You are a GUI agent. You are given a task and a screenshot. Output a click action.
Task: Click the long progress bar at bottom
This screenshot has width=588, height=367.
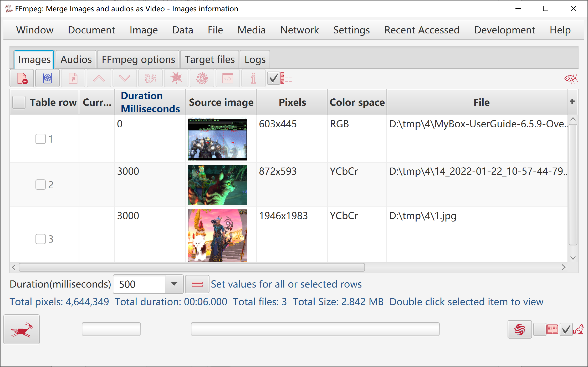pyautogui.click(x=315, y=329)
